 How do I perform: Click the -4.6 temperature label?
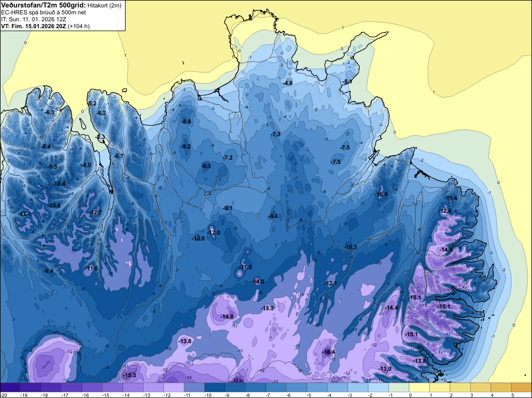(x=288, y=83)
